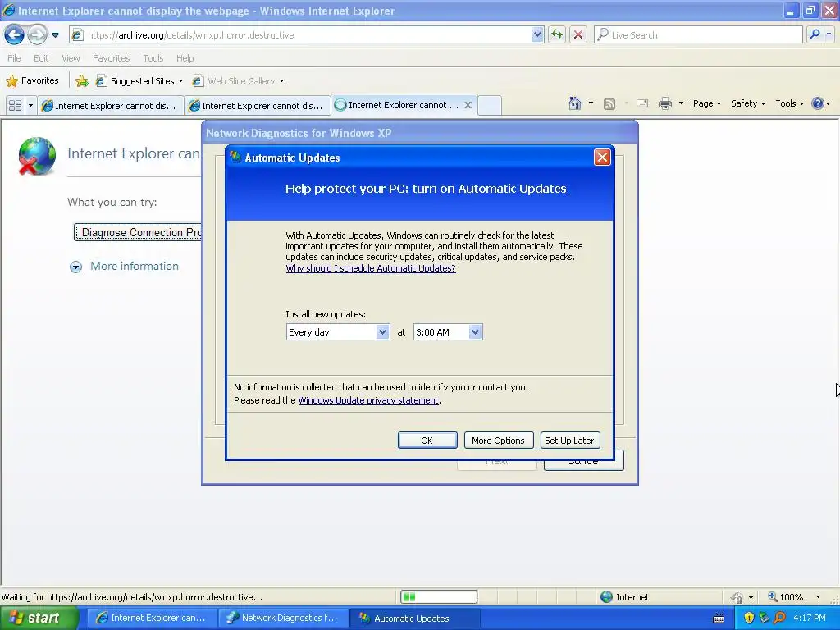Click the 100% zoom level button
This screenshot has height=630, width=840.
click(785, 597)
